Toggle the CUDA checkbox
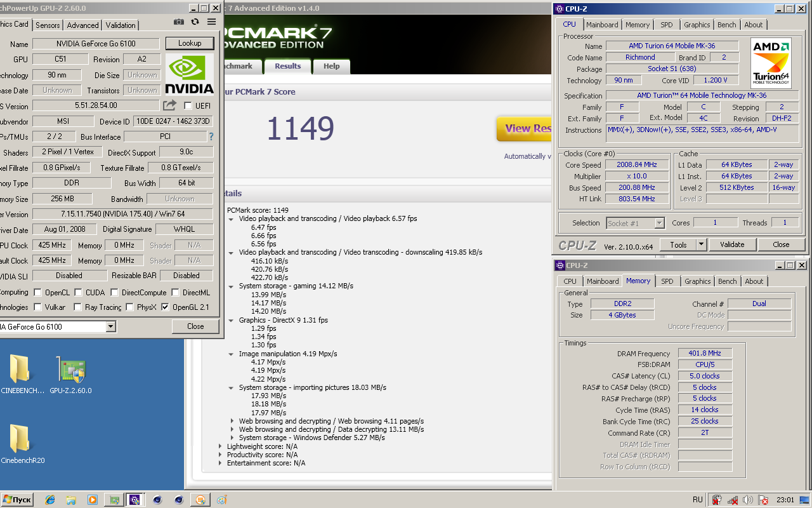The image size is (812, 508). (x=79, y=293)
